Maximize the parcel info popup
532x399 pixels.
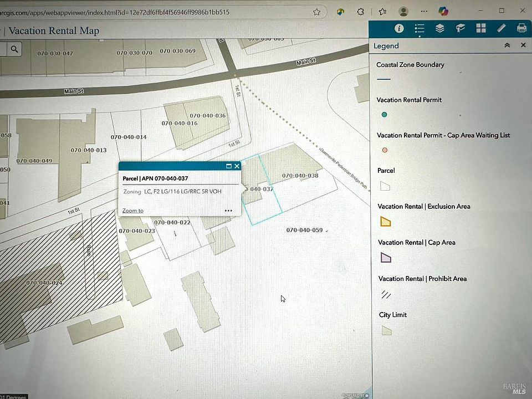pos(228,166)
